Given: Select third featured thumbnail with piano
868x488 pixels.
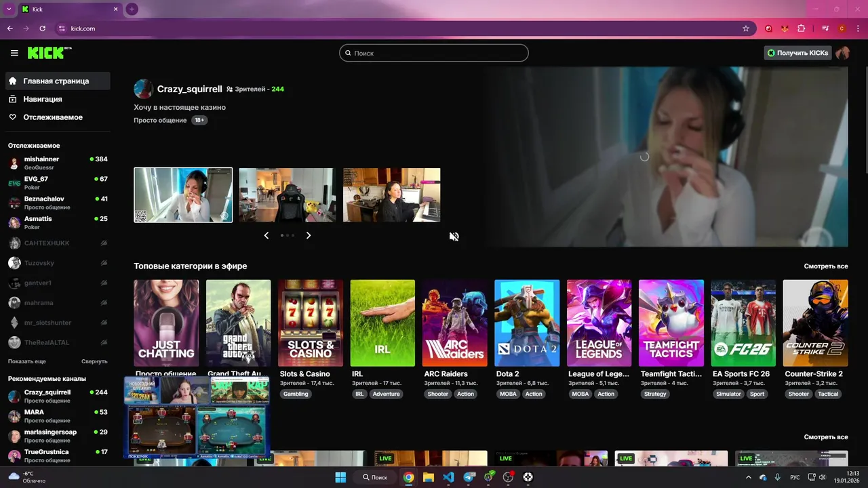Looking at the screenshot, I should (392, 195).
